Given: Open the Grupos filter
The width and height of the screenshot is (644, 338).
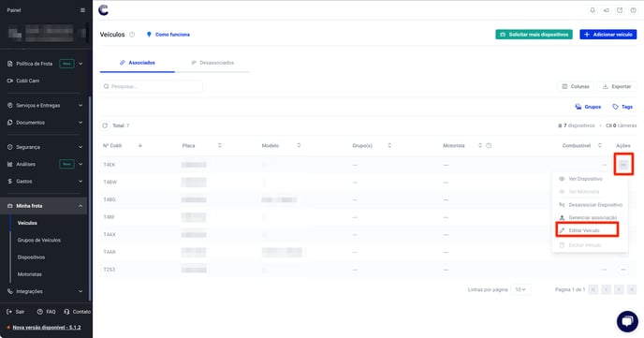Looking at the screenshot, I should [x=588, y=107].
